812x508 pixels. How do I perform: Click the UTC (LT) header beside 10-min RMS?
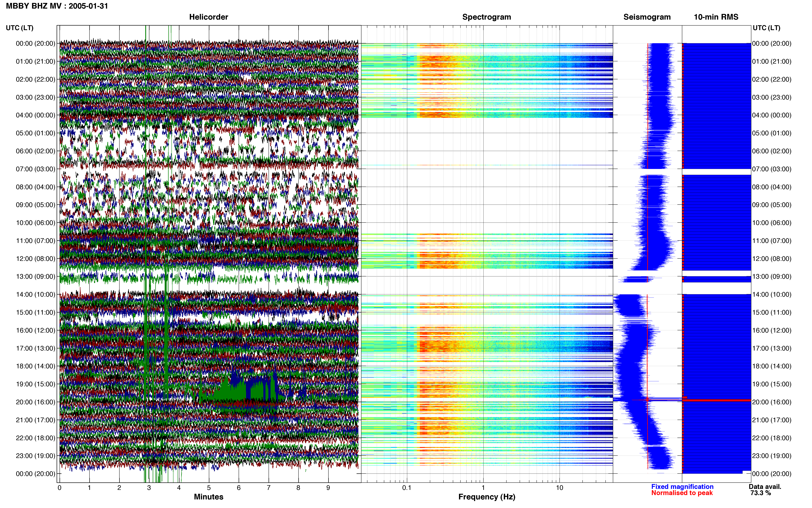pyautogui.click(x=766, y=28)
